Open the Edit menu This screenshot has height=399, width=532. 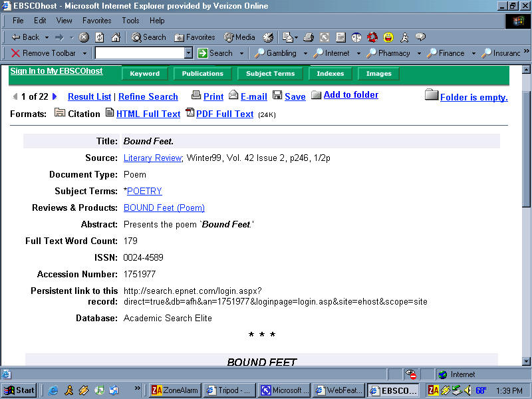40,21
